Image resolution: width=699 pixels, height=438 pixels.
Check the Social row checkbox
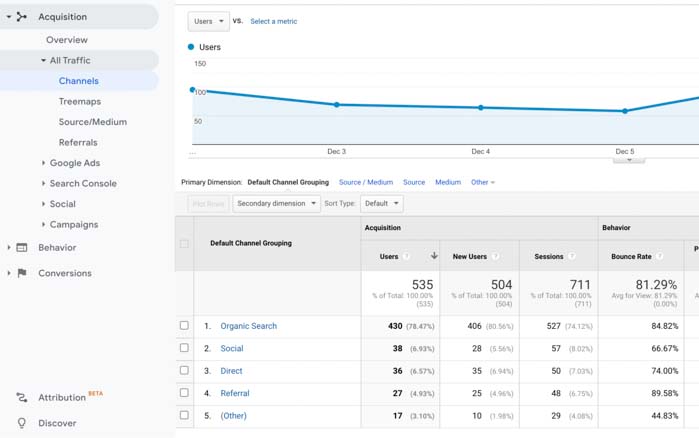(x=184, y=348)
